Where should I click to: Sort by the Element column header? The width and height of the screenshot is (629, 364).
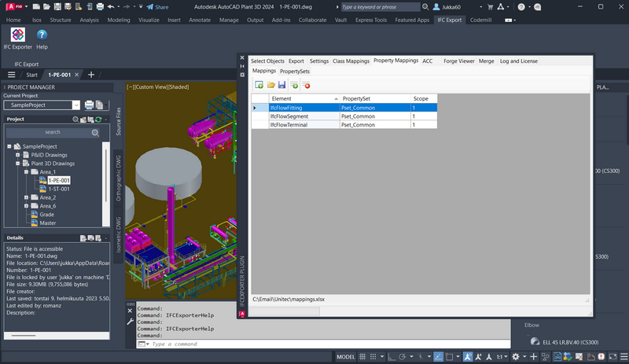point(304,99)
